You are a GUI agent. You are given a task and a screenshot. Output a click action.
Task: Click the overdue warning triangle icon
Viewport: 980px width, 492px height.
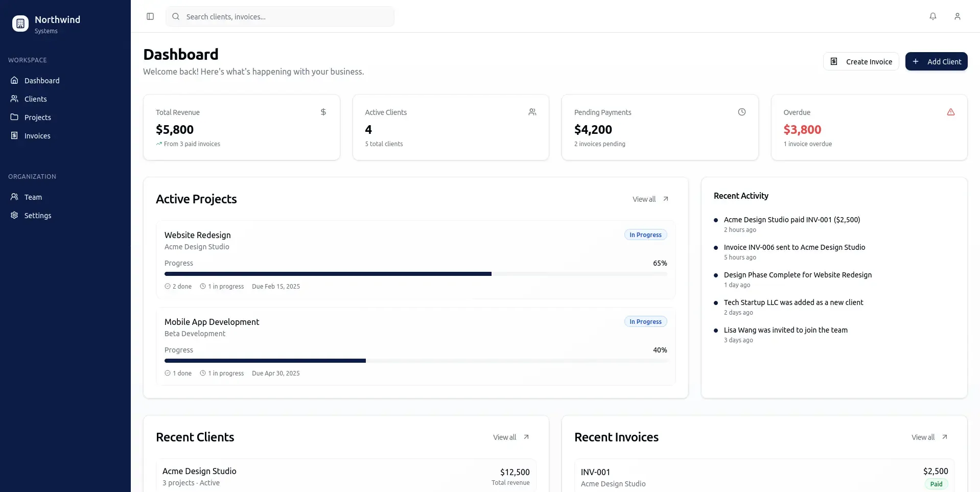pyautogui.click(x=951, y=112)
